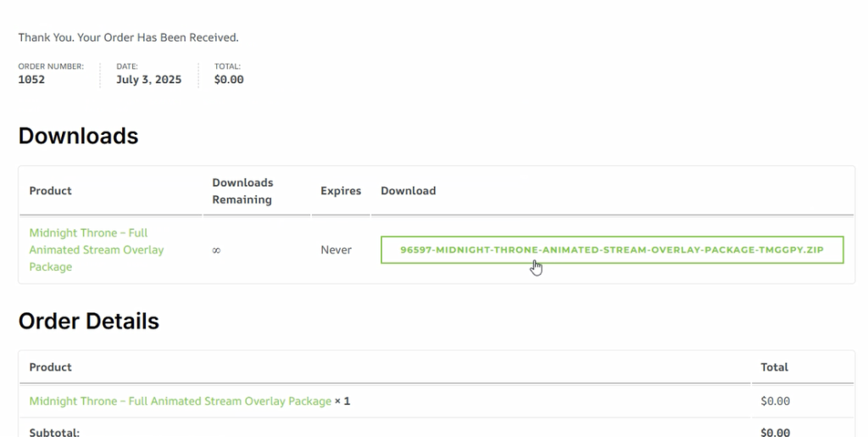868x437 pixels.
Task: Click the × 1 quantity text
Action: click(342, 401)
